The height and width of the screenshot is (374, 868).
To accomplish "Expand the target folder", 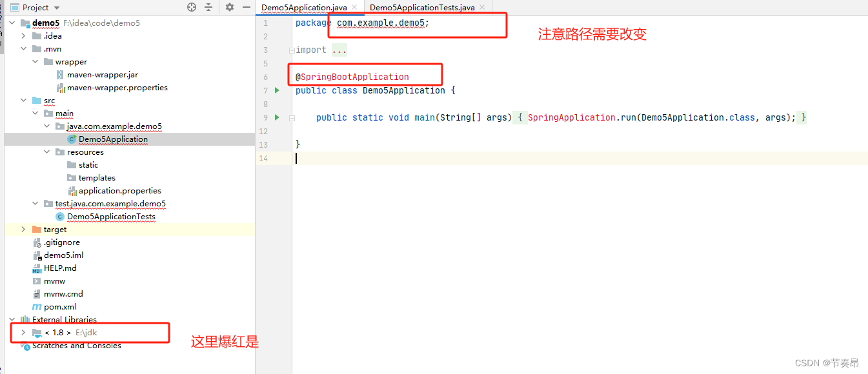I will (x=24, y=230).
